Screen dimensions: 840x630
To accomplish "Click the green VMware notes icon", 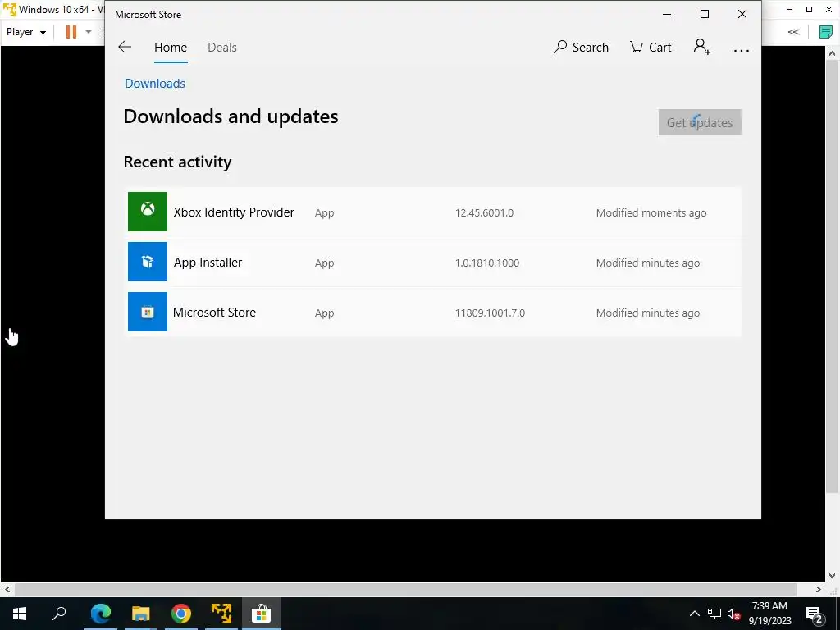I will (826, 32).
